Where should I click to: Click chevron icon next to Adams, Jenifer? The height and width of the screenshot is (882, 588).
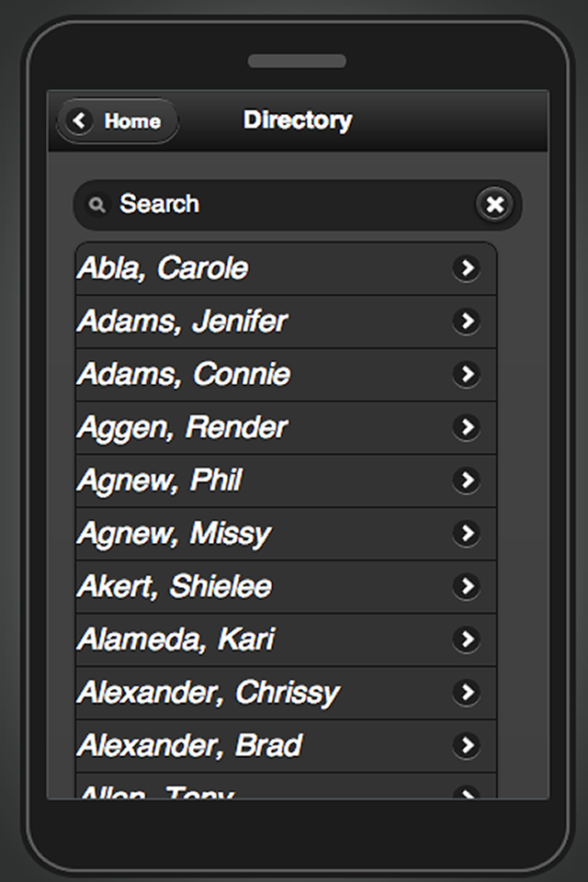point(467,322)
